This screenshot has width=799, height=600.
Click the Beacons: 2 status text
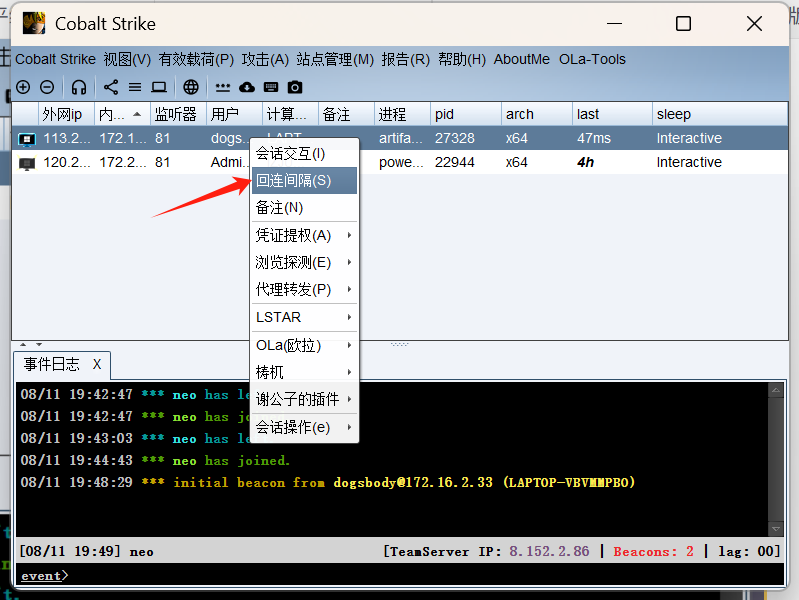pyautogui.click(x=653, y=551)
